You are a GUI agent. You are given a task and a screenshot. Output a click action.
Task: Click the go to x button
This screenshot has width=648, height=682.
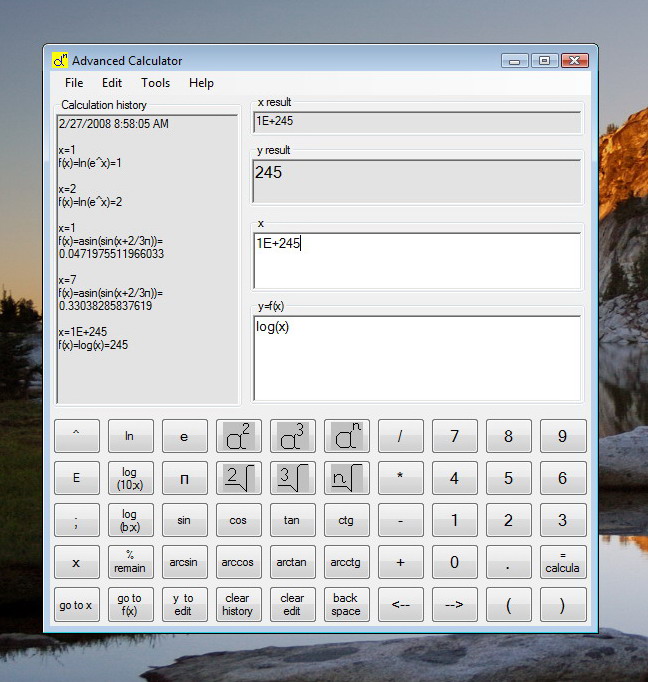click(x=77, y=604)
